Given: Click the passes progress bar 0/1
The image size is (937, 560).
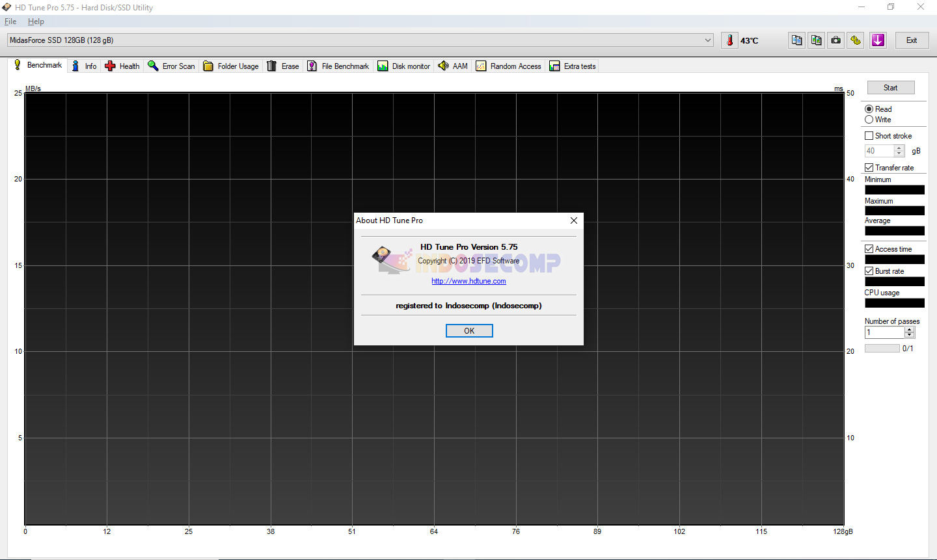Looking at the screenshot, I should [882, 349].
